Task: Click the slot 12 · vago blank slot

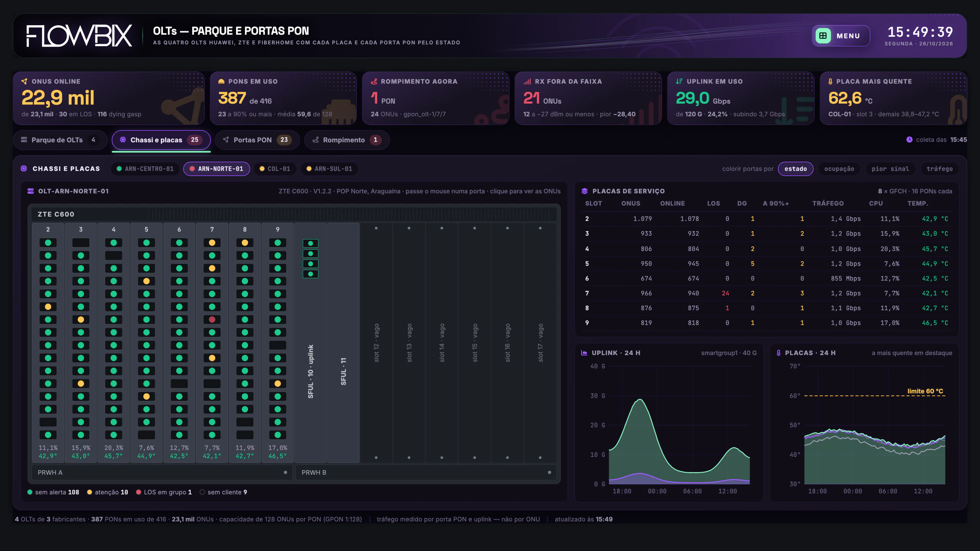Action: (x=376, y=342)
